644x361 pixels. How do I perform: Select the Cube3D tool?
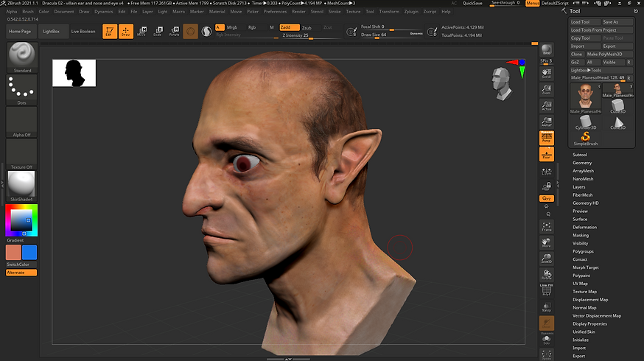(x=617, y=106)
